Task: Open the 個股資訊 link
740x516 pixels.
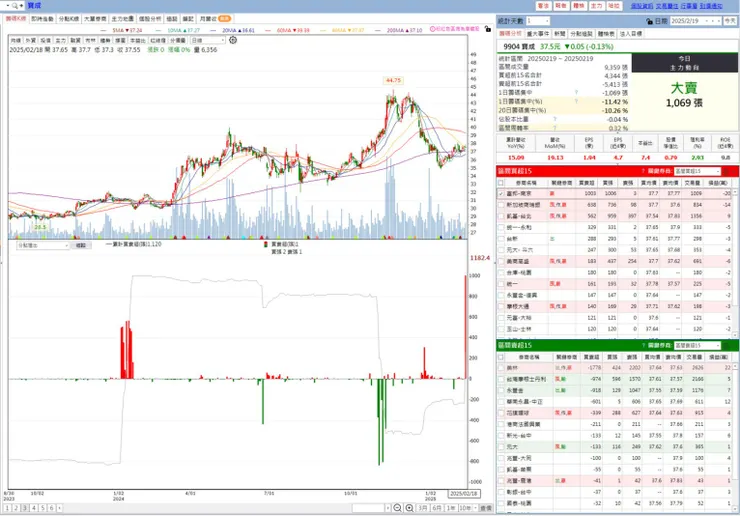Action: [642, 6]
